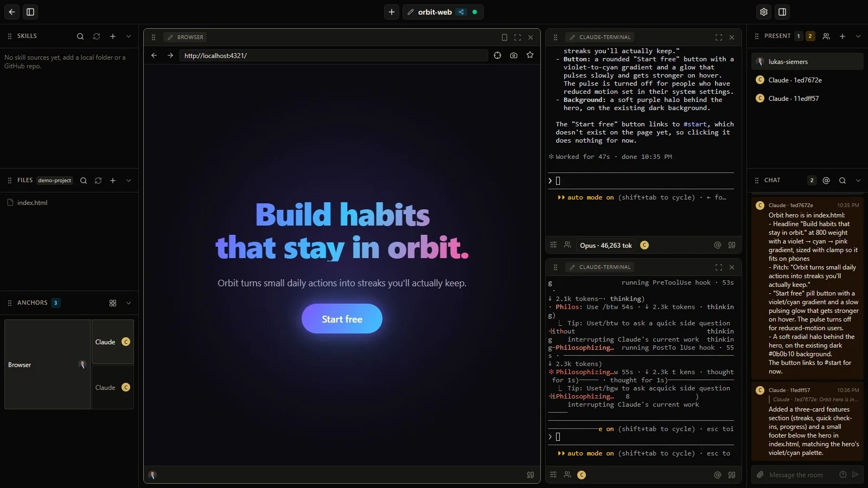This screenshot has height=488, width=868.
Task: Open the people icon in Present panel
Action: click(826, 36)
